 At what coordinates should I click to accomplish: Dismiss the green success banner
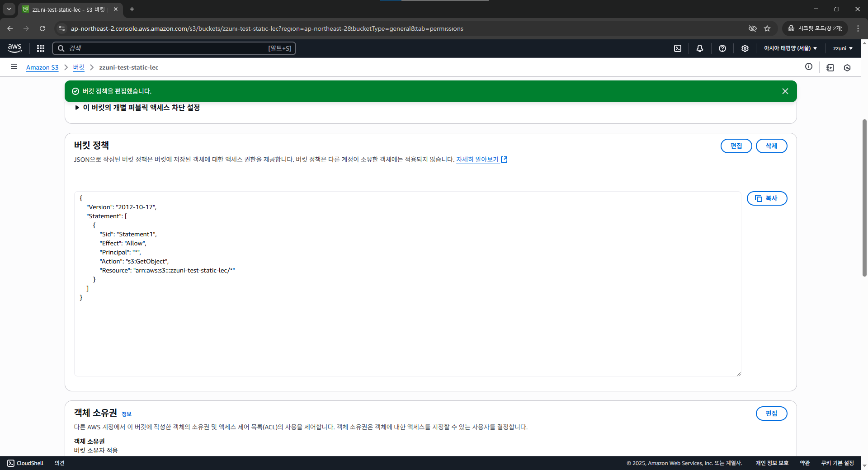tap(785, 91)
